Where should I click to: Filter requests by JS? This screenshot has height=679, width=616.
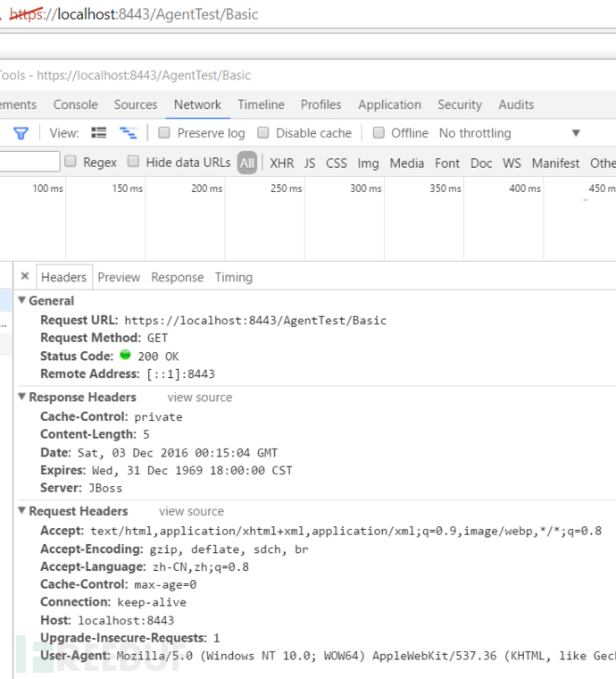coord(310,163)
